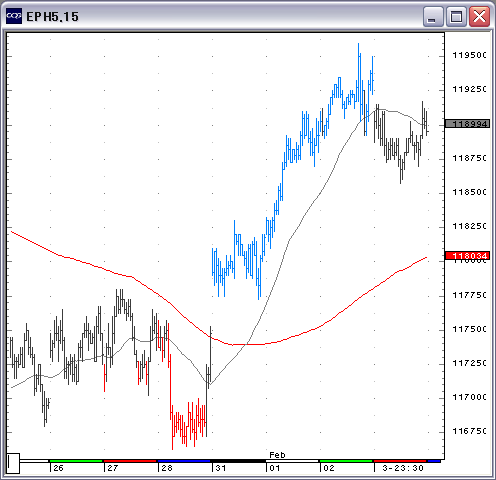Select date label 26 on time axis
The image size is (496, 480).
(x=58, y=468)
